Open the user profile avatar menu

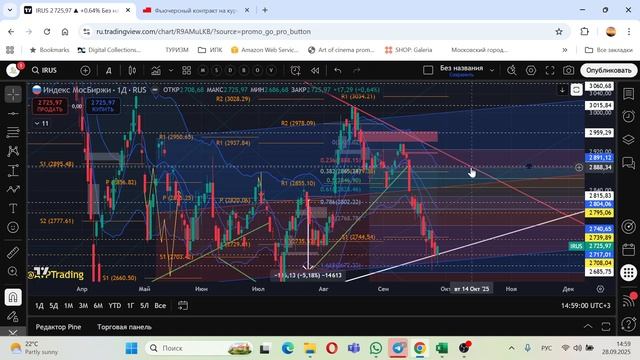[13, 70]
